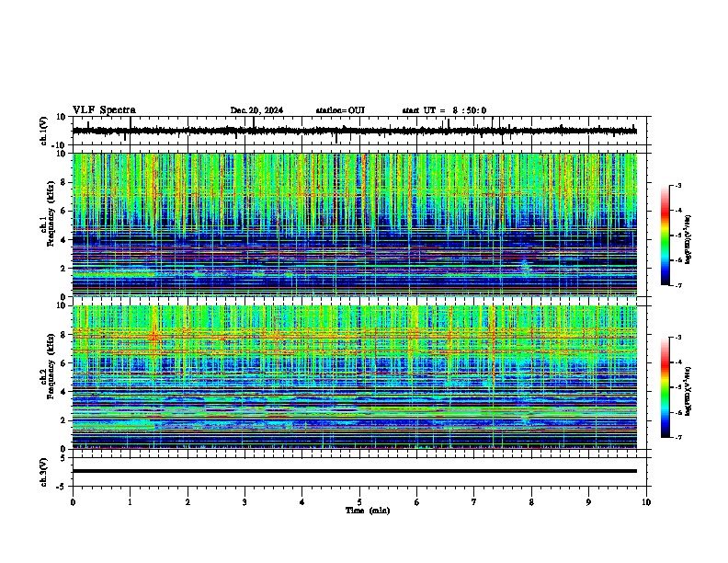The image size is (728, 563).
Task: Click the "VLF Spectra" title text
Action: 104,110
